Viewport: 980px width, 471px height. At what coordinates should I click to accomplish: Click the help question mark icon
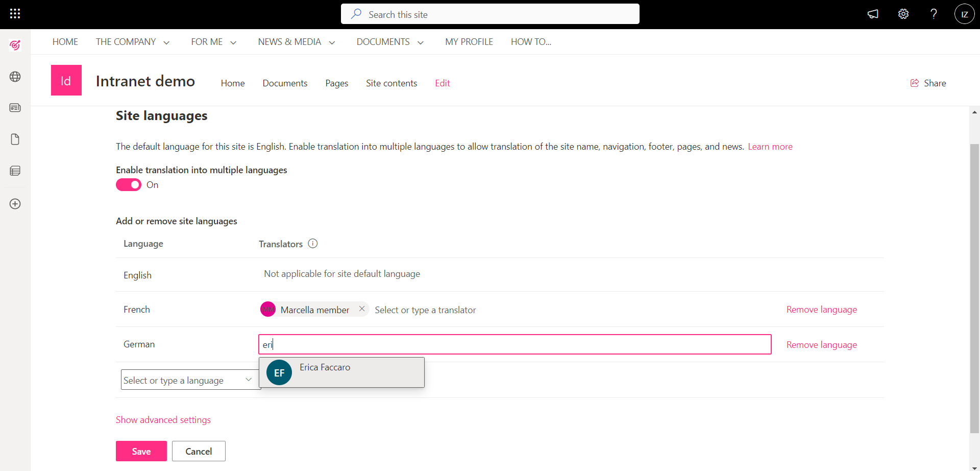pos(934,14)
